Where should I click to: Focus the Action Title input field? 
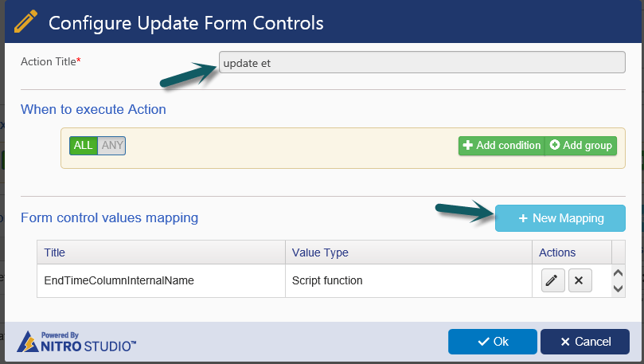[x=422, y=62]
